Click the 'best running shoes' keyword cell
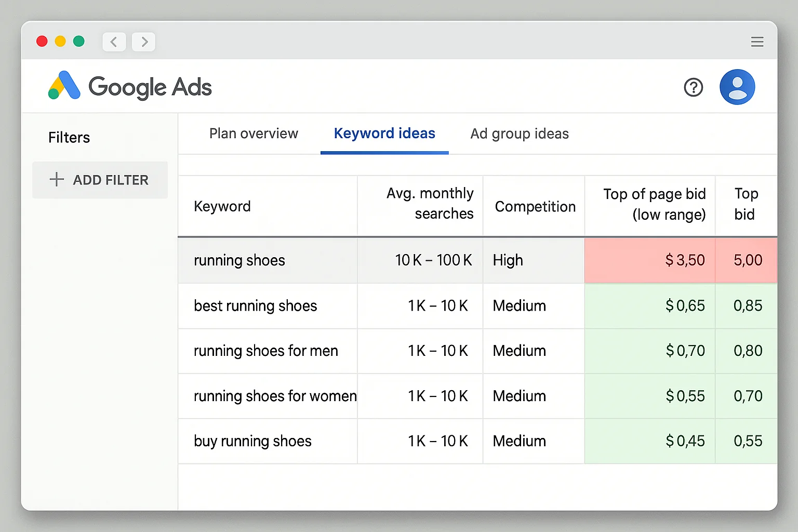Screen dimensions: 798x532 255,306
